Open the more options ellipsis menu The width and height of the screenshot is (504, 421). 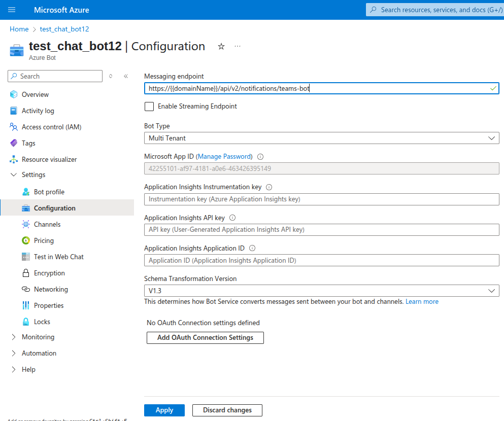pyautogui.click(x=238, y=46)
